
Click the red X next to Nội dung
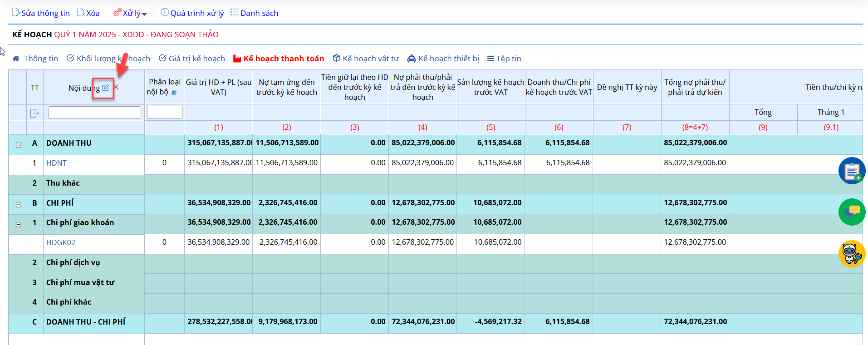pyautogui.click(x=116, y=87)
